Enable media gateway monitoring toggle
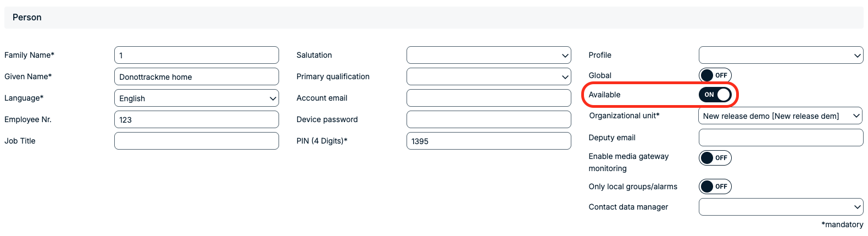This screenshot has width=868, height=236. [715, 158]
